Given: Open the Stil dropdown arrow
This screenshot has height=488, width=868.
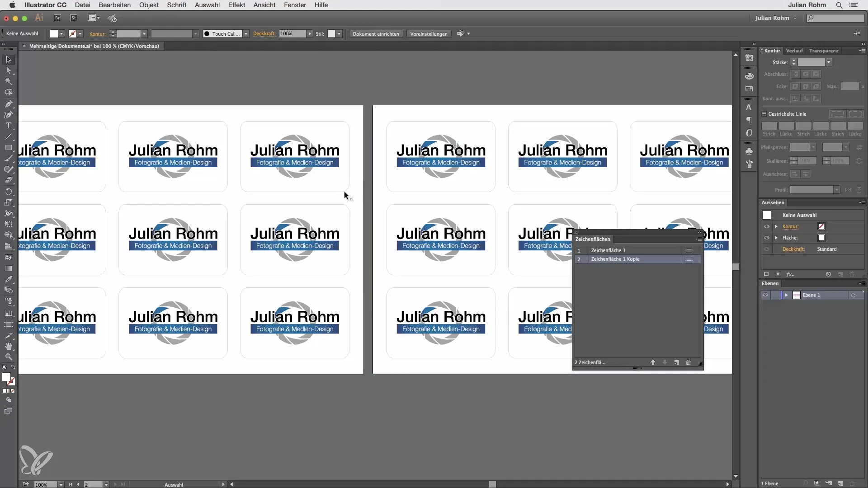Looking at the screenshot, I should pos(339,34).
